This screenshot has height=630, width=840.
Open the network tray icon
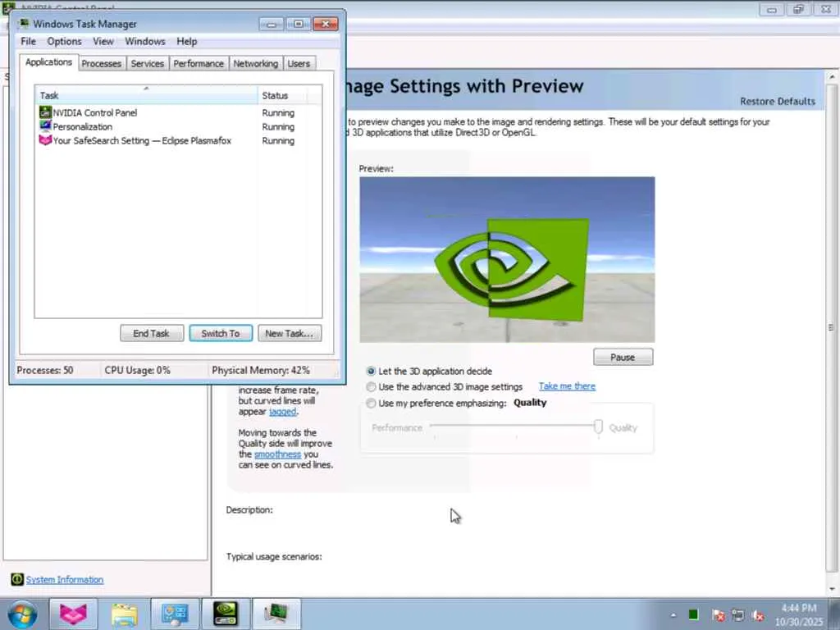point(737,615)
